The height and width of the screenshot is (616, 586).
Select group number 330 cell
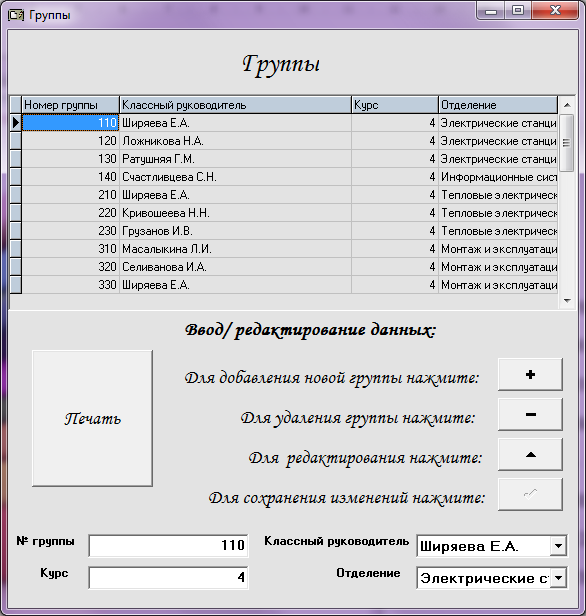(x=70, y=285)
